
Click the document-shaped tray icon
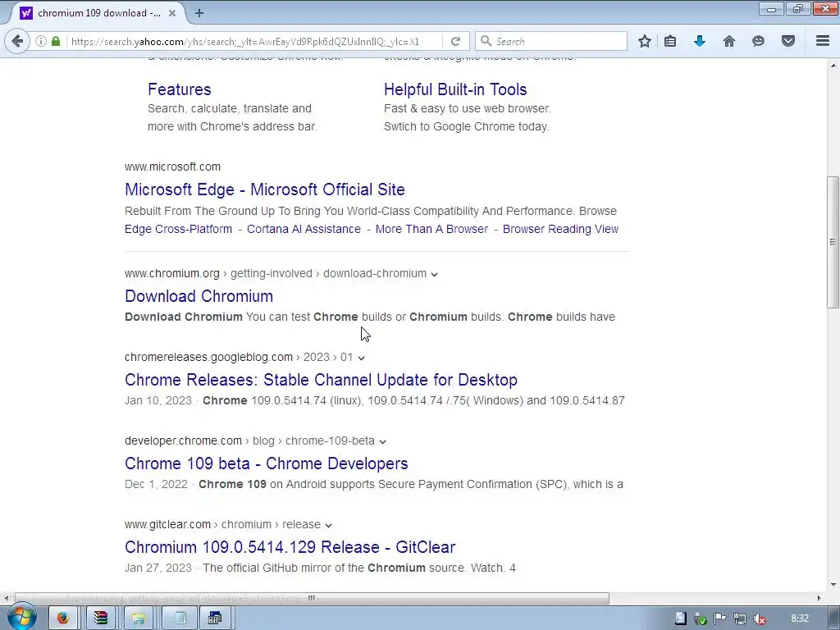pyautogui.click(x=680, y=619)
